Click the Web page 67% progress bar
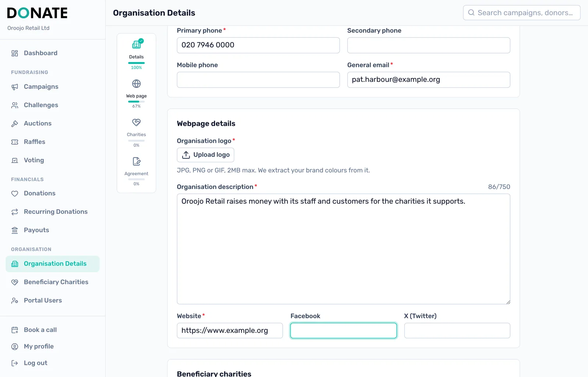The image size is (588, 377). [136, 102]
